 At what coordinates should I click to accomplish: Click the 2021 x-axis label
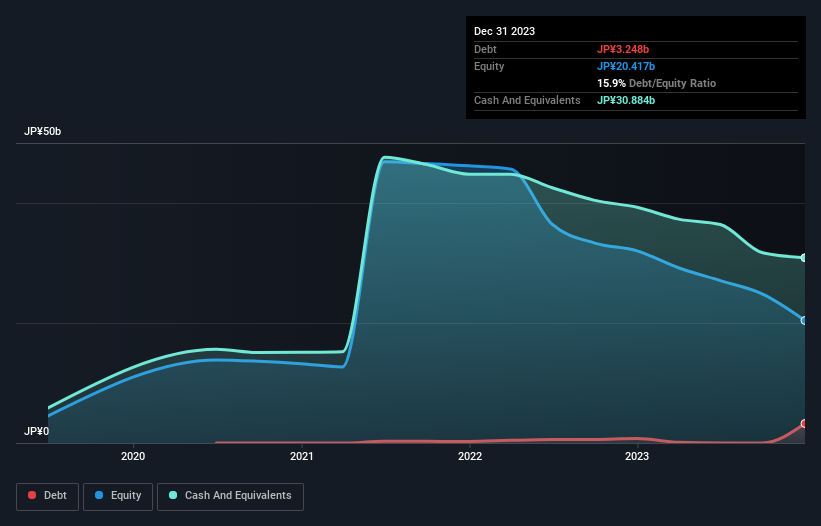pos(302,456)
